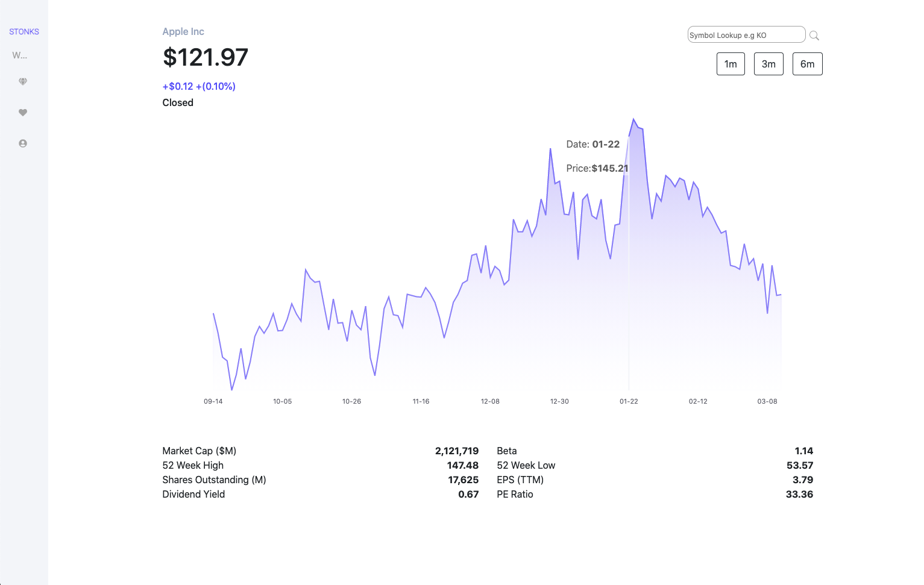Switch chart to 6m range
The image size is (924, 585).
808,64
